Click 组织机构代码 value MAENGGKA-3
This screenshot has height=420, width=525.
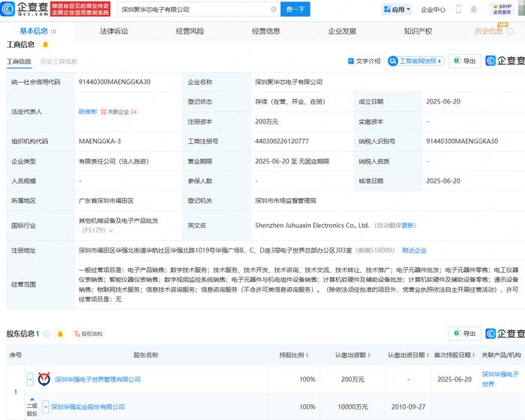[x=100, y=141]
